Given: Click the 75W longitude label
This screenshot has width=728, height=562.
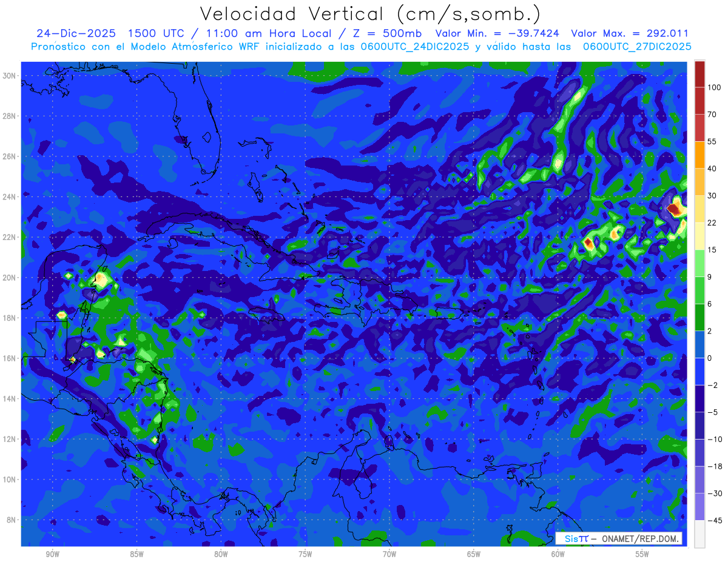Looking at the screenshot, I should (305, 554).
